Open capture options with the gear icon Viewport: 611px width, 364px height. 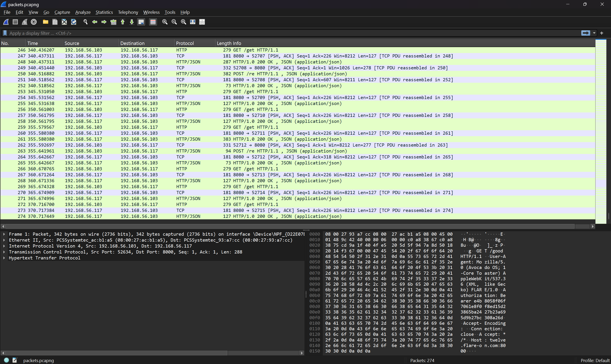[34, 22]
